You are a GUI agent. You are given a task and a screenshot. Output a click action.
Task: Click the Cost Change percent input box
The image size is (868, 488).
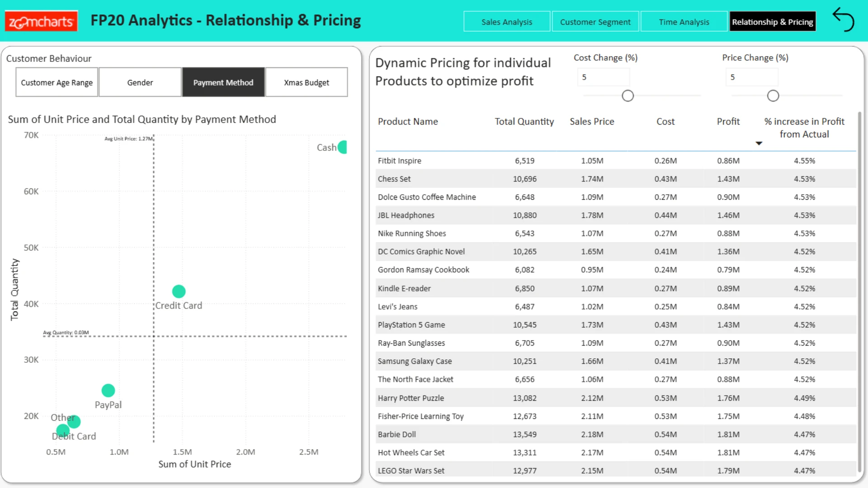click(604, 77)
